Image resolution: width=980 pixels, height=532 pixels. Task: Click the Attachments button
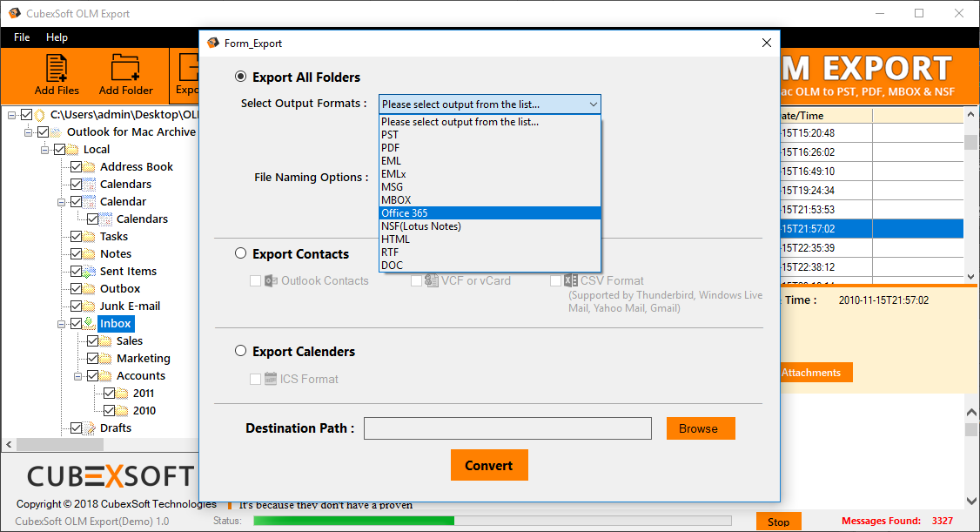click(816, 373)
